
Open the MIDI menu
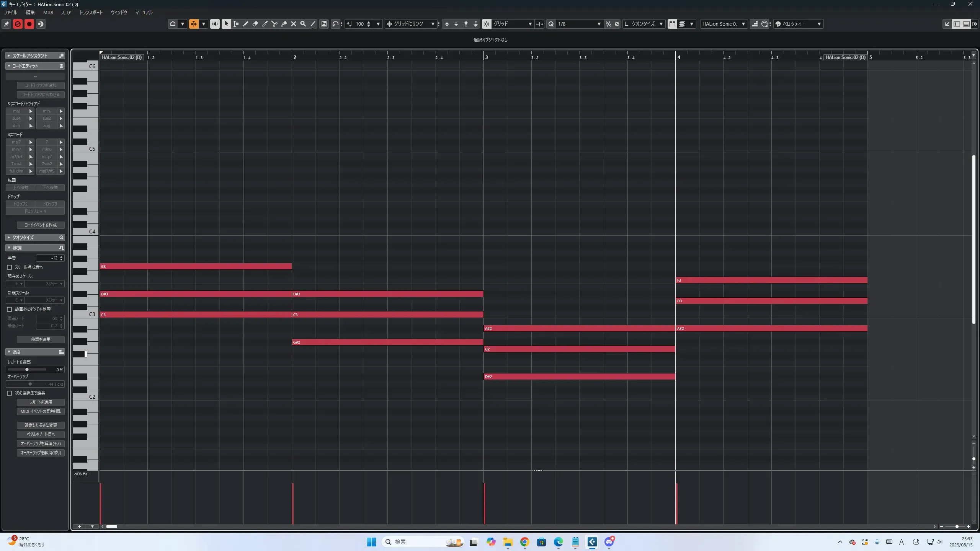click(48, 12)
